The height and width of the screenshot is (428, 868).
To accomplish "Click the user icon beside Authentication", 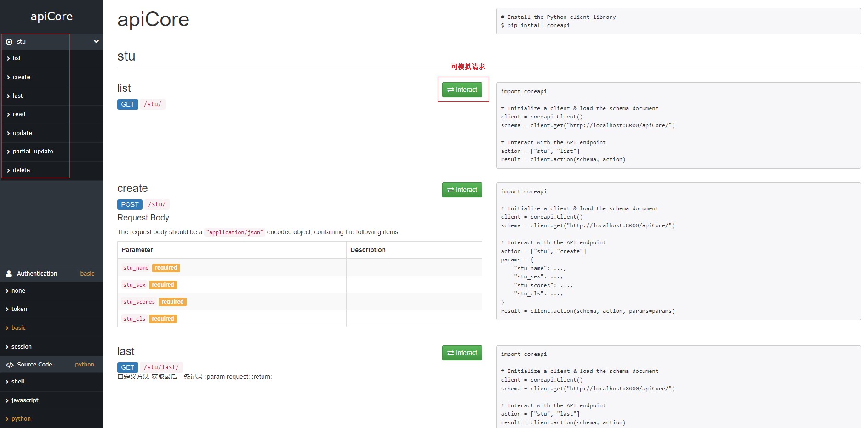I will tap(9, 274).
